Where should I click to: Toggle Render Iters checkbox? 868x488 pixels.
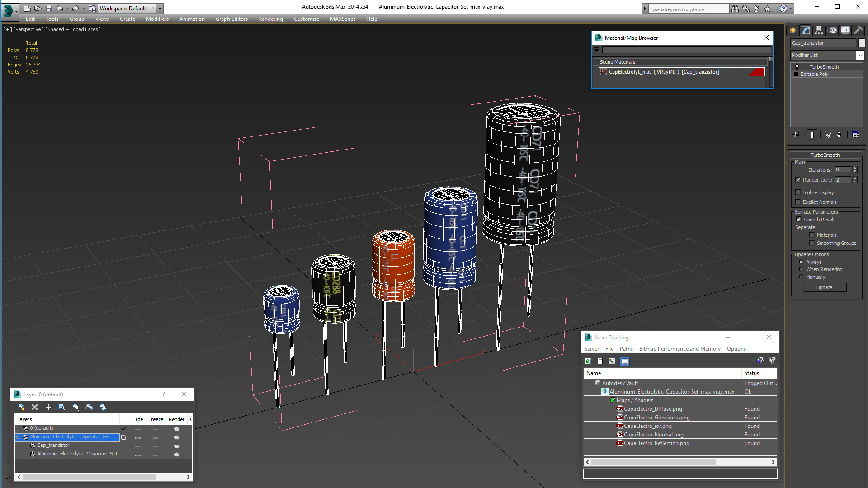[x=798, y=180]
